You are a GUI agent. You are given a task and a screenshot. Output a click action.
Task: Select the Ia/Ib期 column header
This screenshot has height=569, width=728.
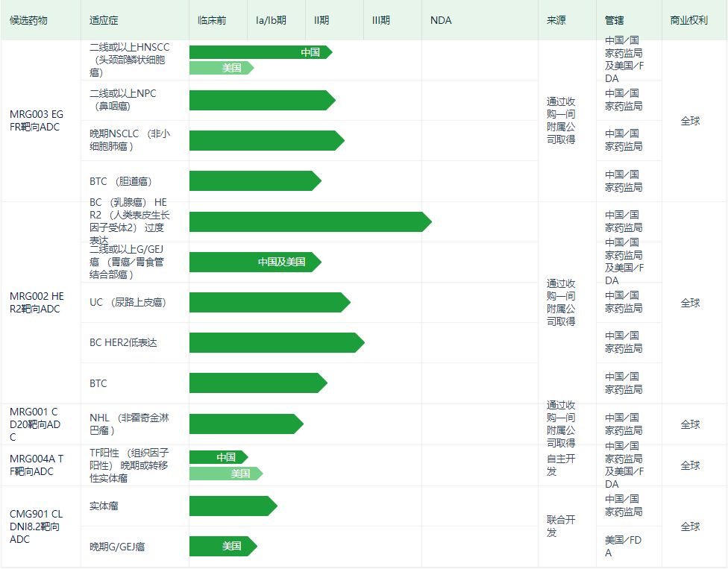coord(270,21)
